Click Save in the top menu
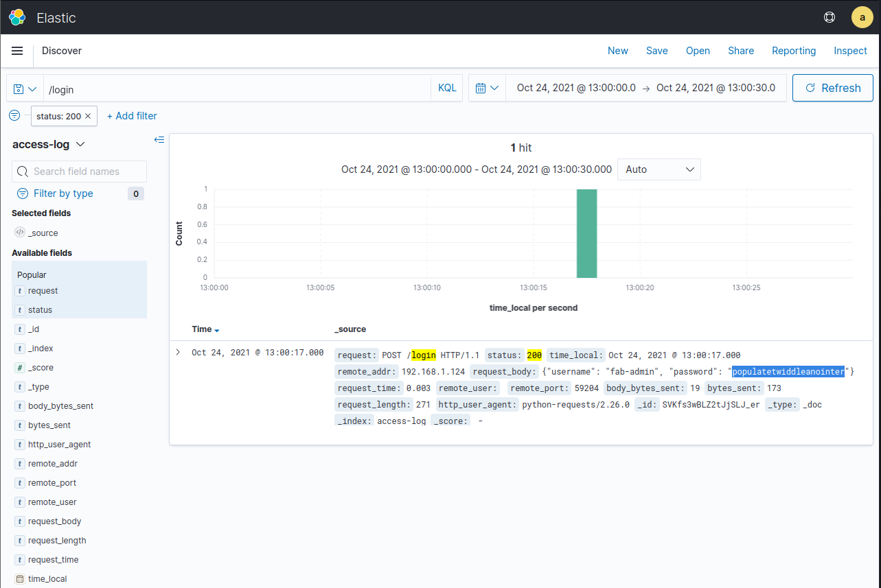Image resolution: width=881 pixels, height=588 pixels. click(657, 51)
